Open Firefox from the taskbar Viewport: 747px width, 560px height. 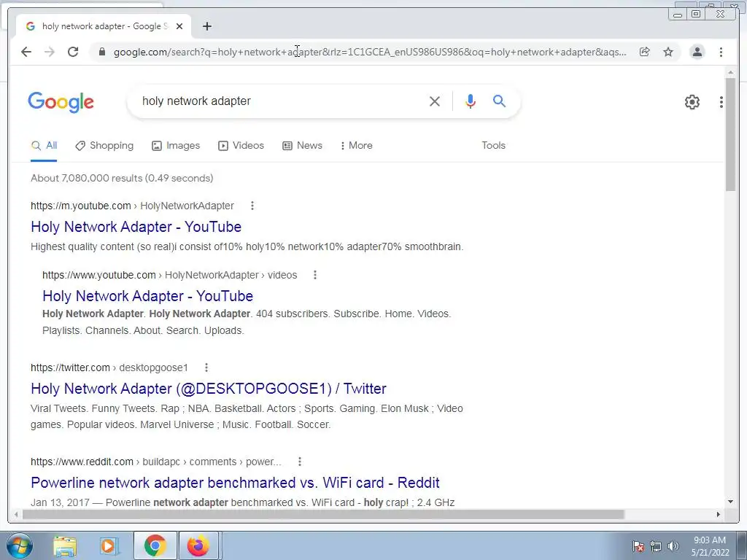tap(198, 545)
